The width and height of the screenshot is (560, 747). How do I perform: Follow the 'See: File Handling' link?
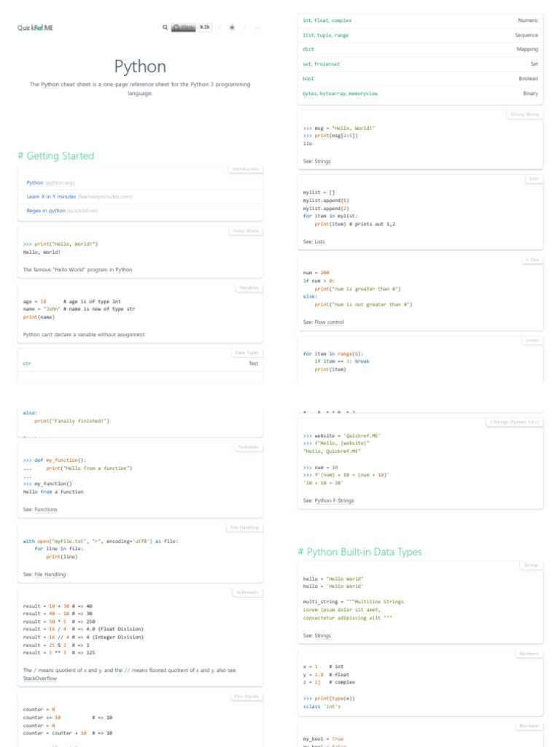tap(50, 574)
